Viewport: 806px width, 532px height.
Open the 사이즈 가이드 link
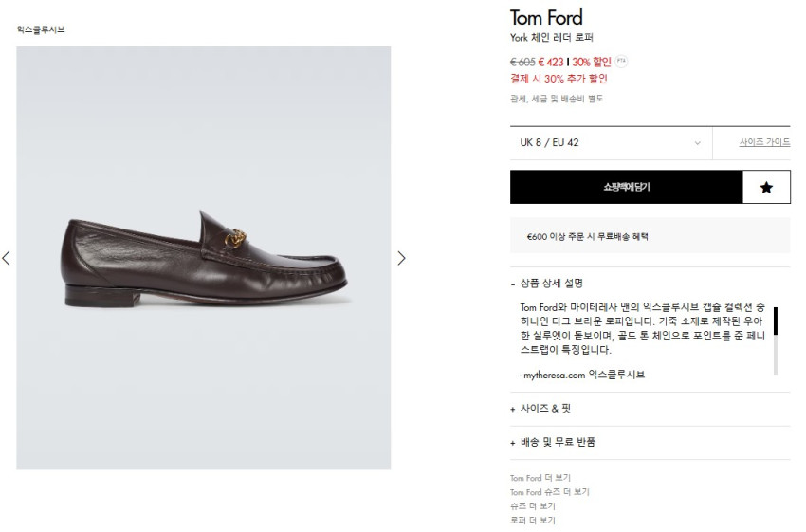point(764,143)
